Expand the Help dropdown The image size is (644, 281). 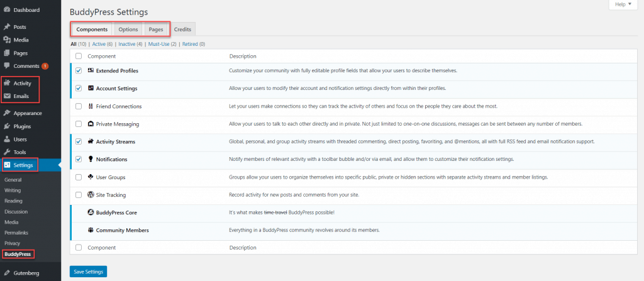(x=624, y=4)
